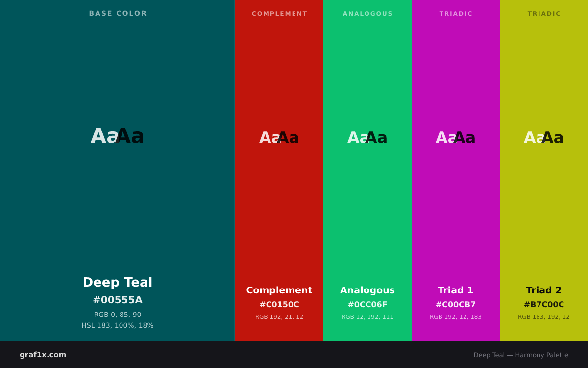588x368 pixels.
Task: Click the RGB 0, 85, 90 value
Action: 118,315
